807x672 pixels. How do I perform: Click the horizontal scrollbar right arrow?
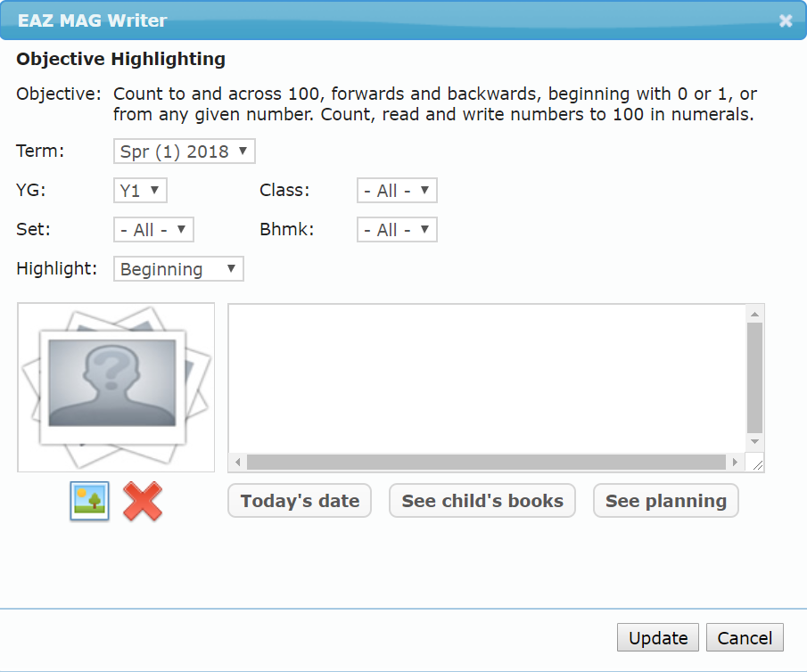[x=735, y=463]
